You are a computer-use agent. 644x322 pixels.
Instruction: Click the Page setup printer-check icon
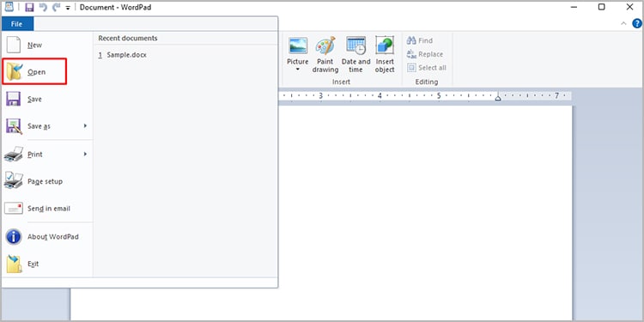[14, 180]
